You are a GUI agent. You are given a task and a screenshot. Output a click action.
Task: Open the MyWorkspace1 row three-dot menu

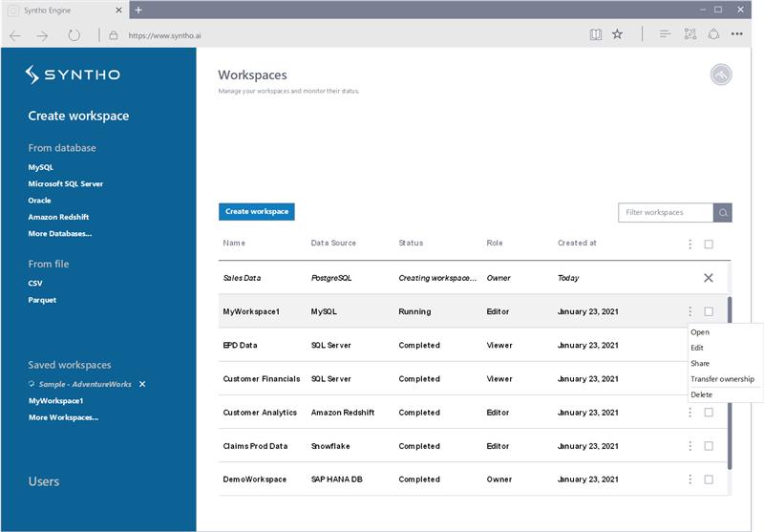click(690, 311)
